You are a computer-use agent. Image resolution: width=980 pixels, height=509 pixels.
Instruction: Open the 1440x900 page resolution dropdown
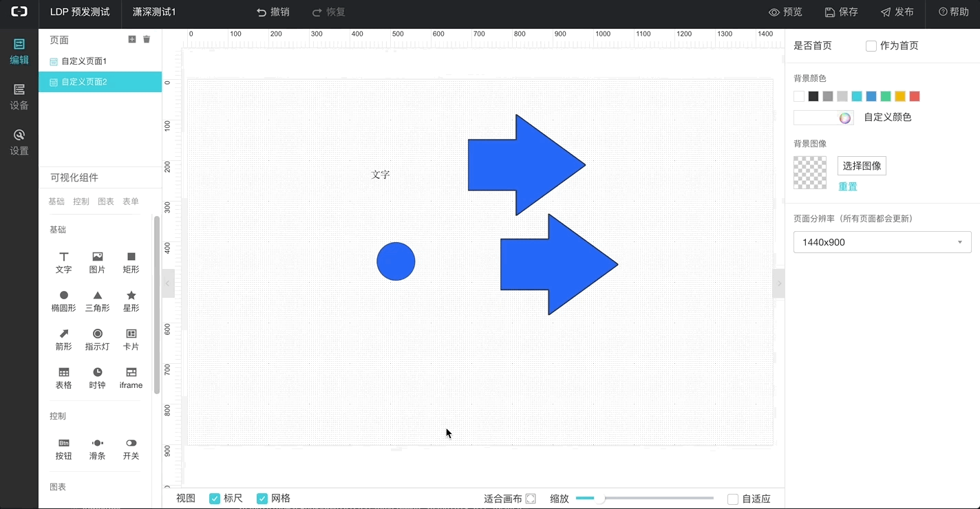(882, 242)
